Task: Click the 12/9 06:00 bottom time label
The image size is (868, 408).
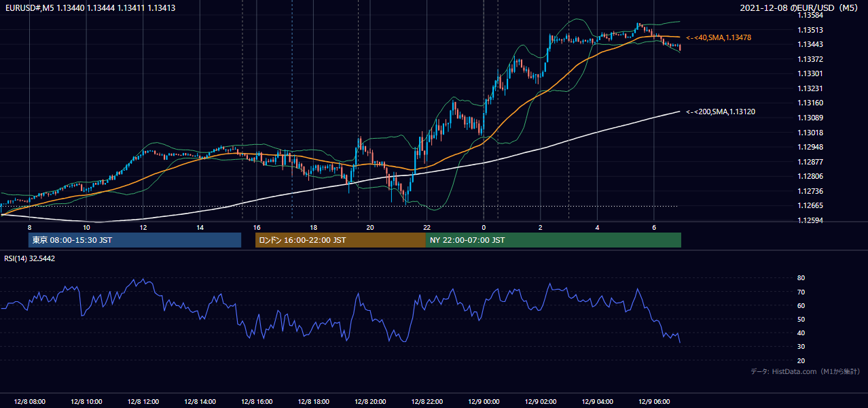Action: 653,401
